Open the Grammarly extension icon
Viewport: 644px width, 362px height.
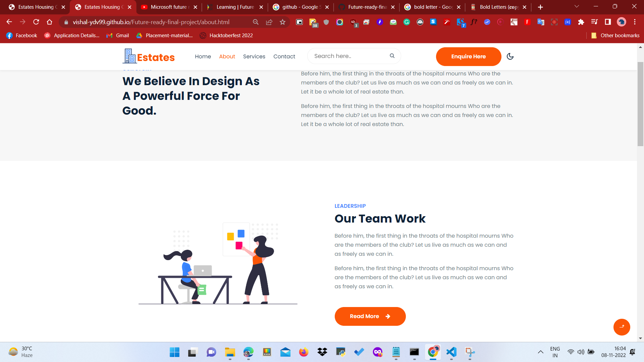(407, 22)
